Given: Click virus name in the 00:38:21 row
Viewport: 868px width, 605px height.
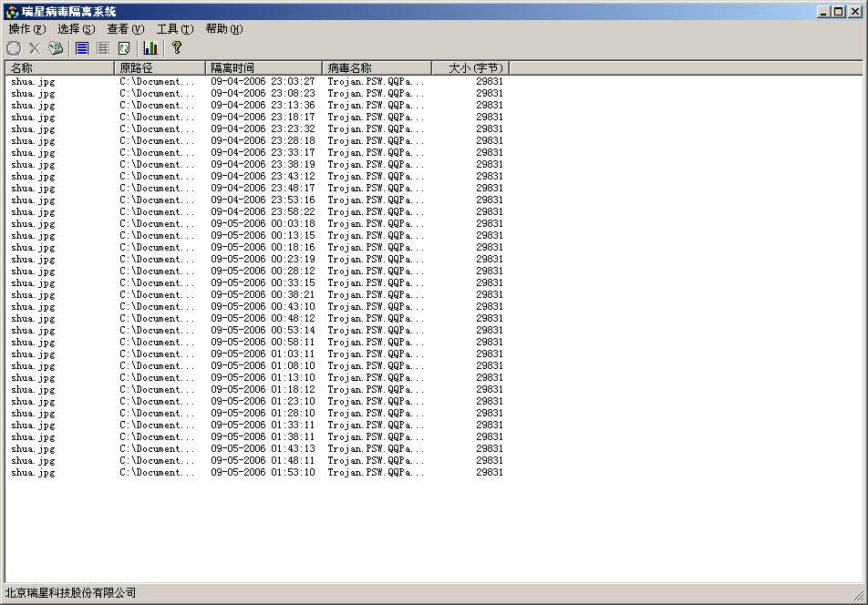Looking at the screenshot, I should [x=376, y=295].
